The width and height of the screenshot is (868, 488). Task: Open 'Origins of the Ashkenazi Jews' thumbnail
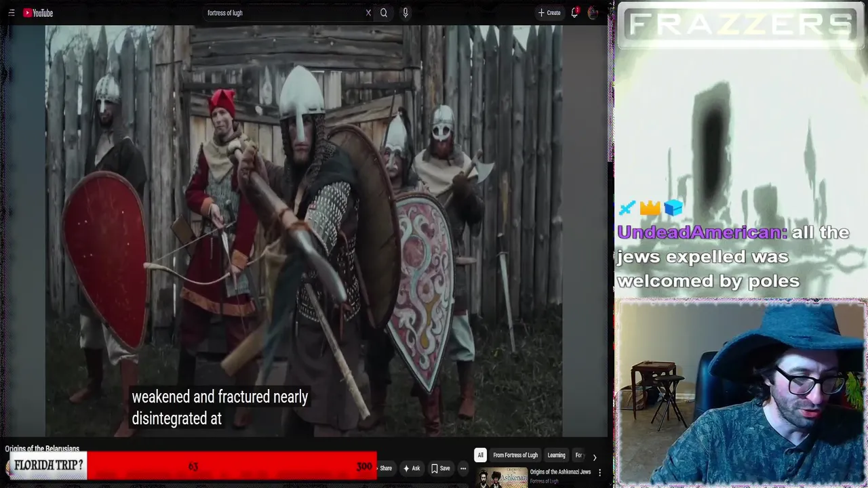(502, 477)
